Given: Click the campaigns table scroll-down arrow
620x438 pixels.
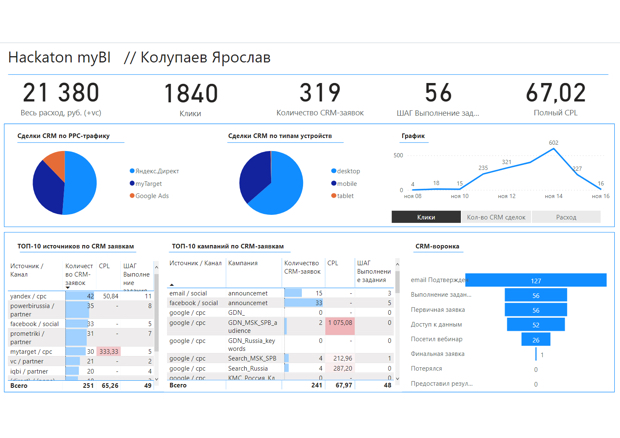Looking at the screenshot, I should pos(397,379).
